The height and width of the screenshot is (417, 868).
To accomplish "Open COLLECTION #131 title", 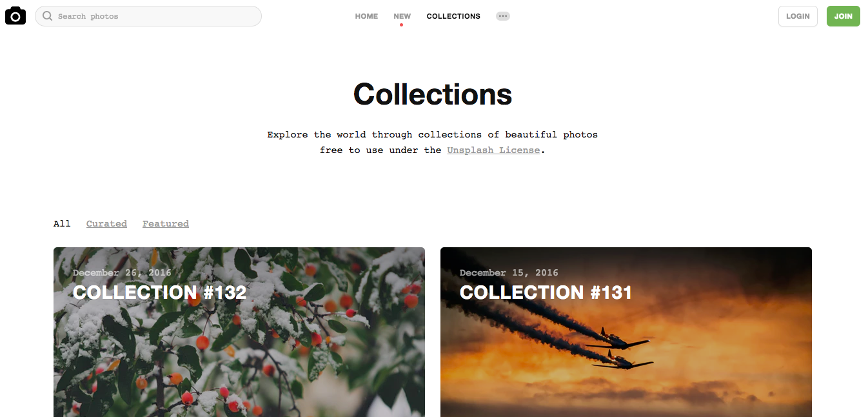I will click(x=546, y=292).
